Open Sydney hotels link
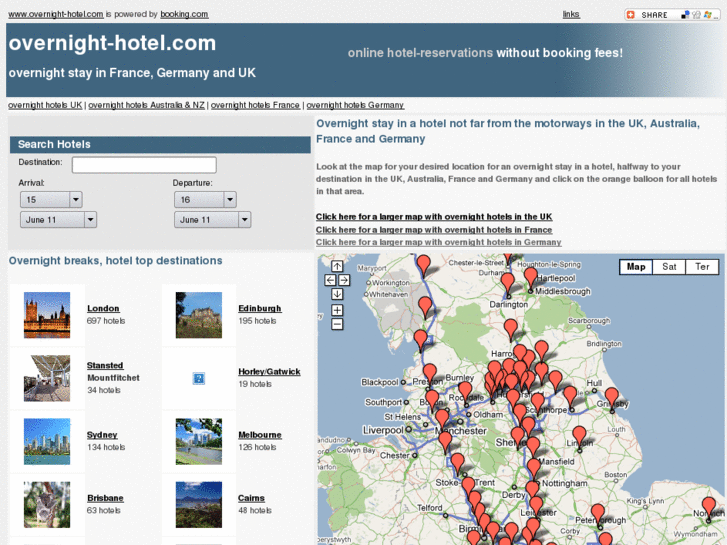 pyautogui.click(x=102, y=435)
